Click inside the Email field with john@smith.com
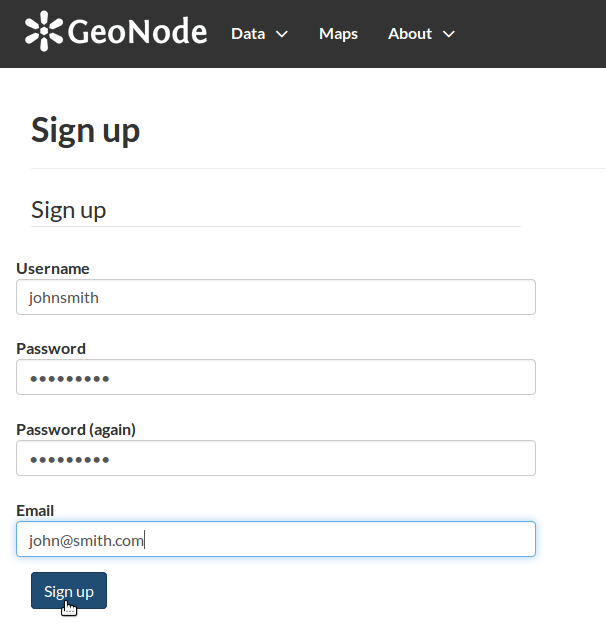Image resolution: width=606 pixels, height=630 pixels. 276,539
